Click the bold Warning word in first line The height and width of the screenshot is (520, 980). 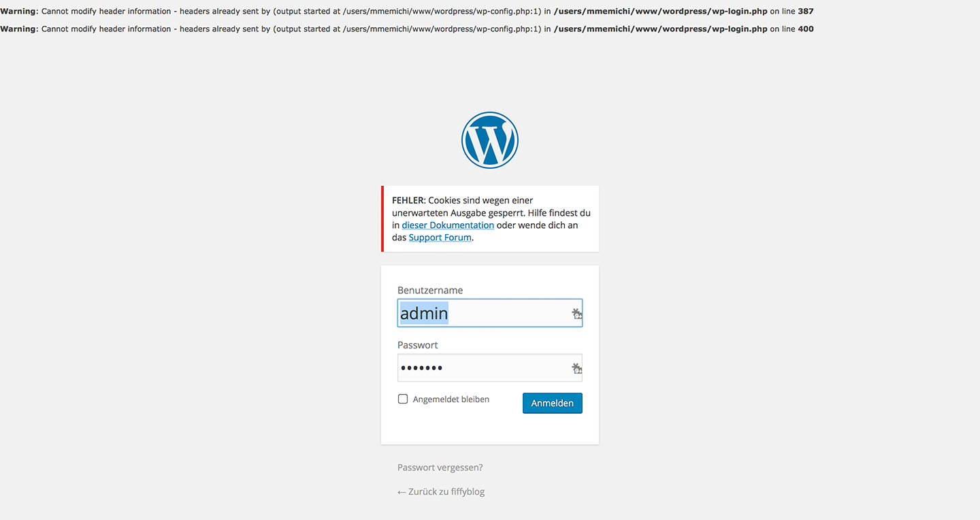[x=18, y=12]
